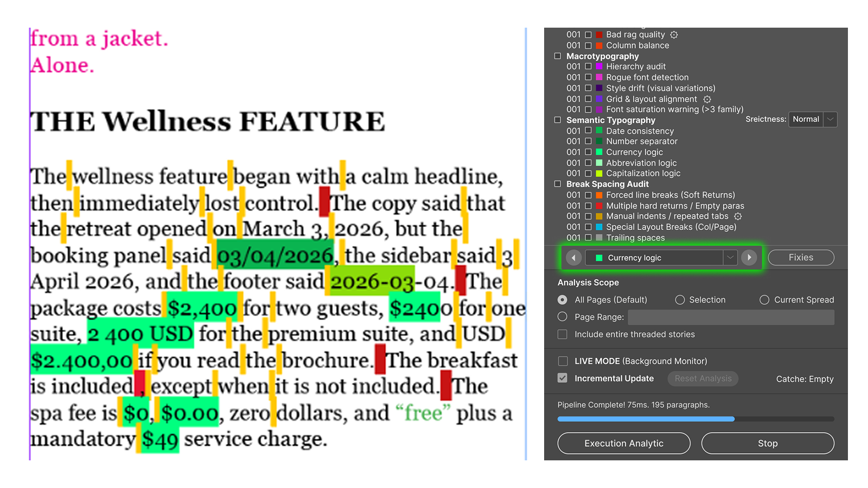
Task: Toggle the Macrotypography group checkbox
Action: pyautogui.click(x=558, y=56)
